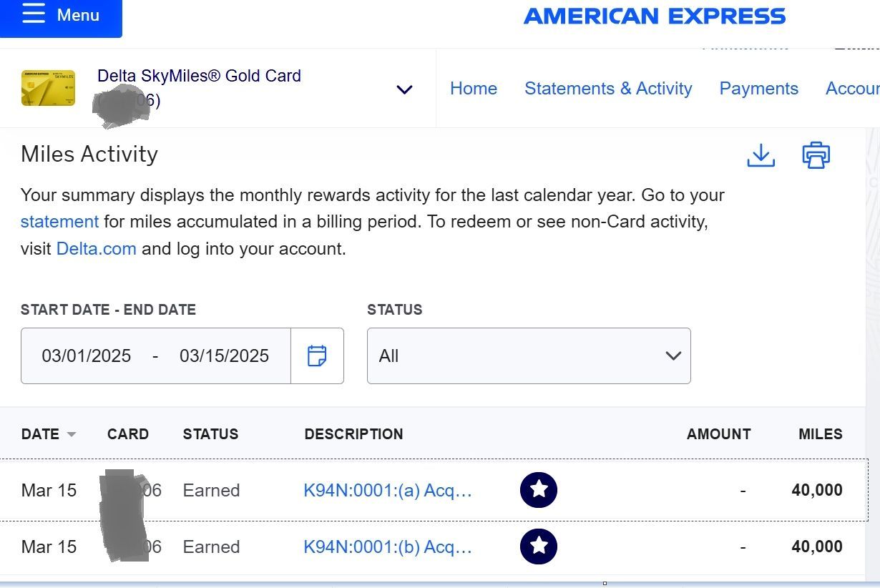Open the K94N:0001:(a) Acq… description link

(x=388, y=490)
